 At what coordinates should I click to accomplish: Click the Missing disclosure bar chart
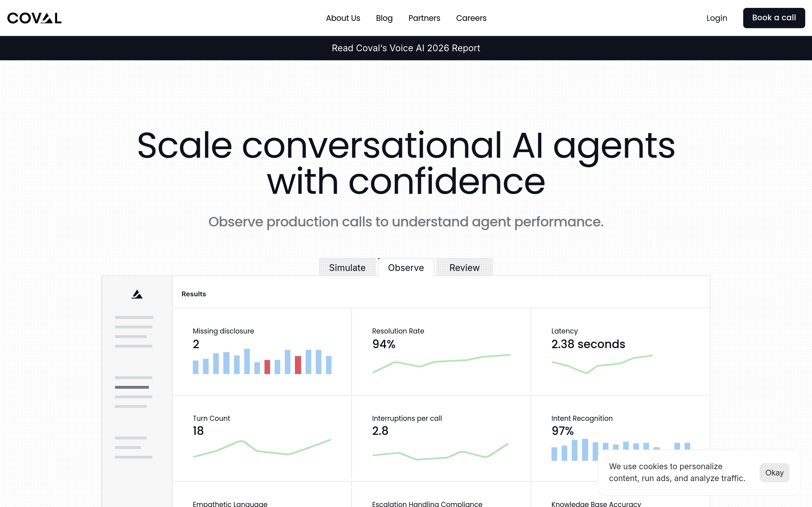pos(262,361)
